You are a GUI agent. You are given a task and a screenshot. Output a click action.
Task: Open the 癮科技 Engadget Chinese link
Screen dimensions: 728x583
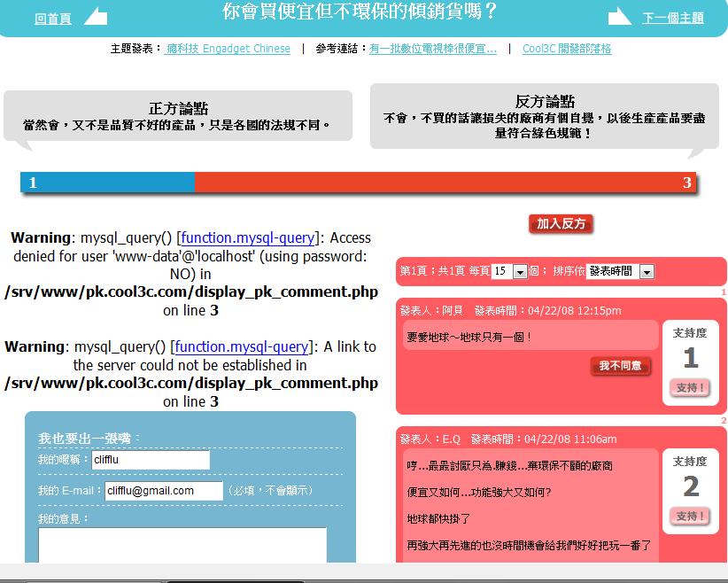tap(228, 49)
